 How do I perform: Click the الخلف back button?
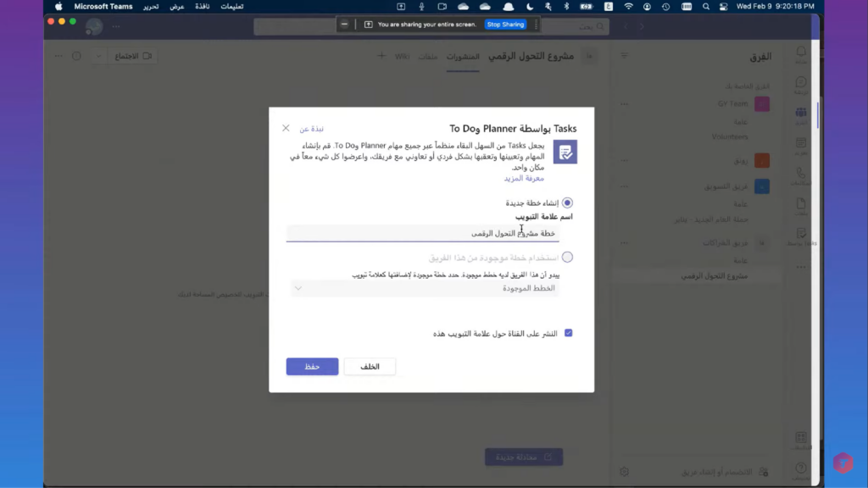pyautogui.click(x=370, y=367)
